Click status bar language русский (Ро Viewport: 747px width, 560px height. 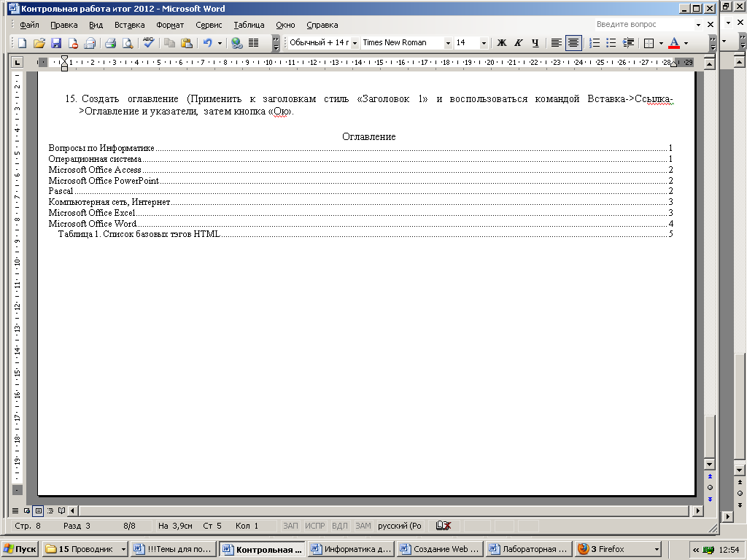[399, 526]
